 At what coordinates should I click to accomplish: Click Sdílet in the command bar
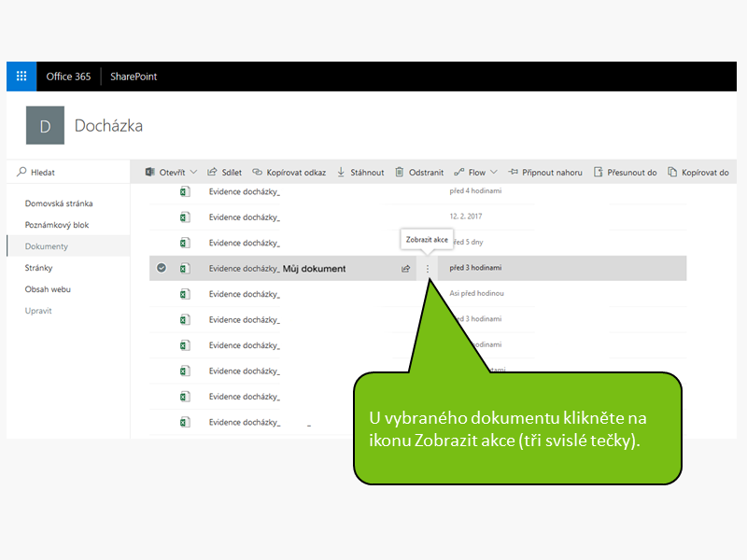pyautogui.click(x=225, y=173)
